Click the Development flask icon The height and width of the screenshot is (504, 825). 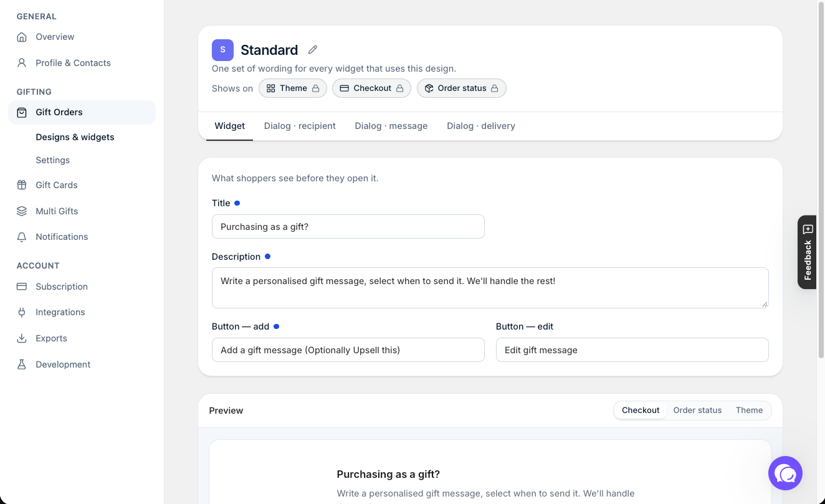(x=22, y=364)
